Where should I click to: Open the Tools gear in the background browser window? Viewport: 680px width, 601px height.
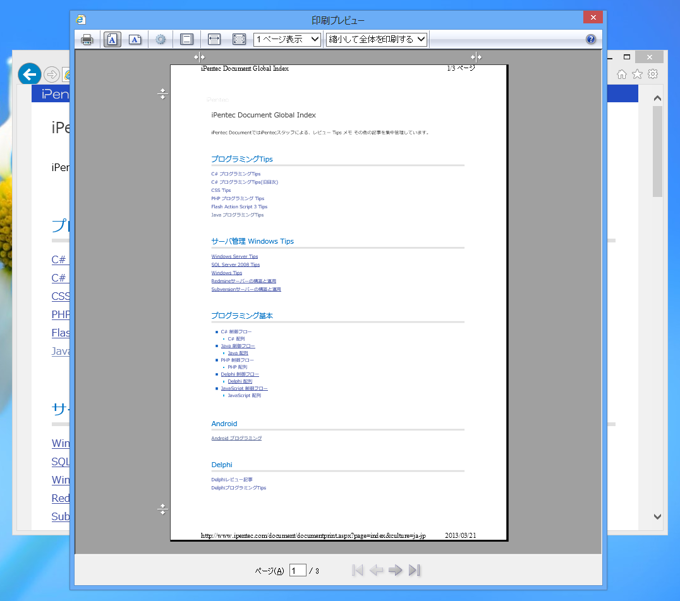[x=653, y=74]
